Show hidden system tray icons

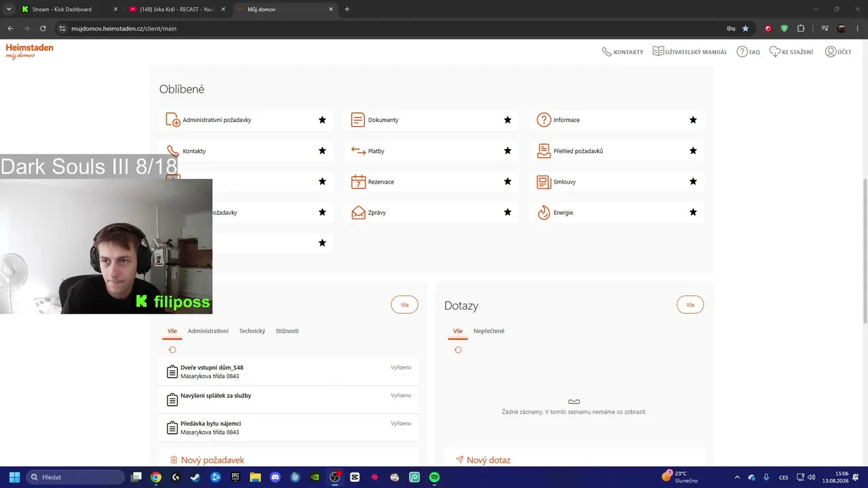click(x=737, y=477)
